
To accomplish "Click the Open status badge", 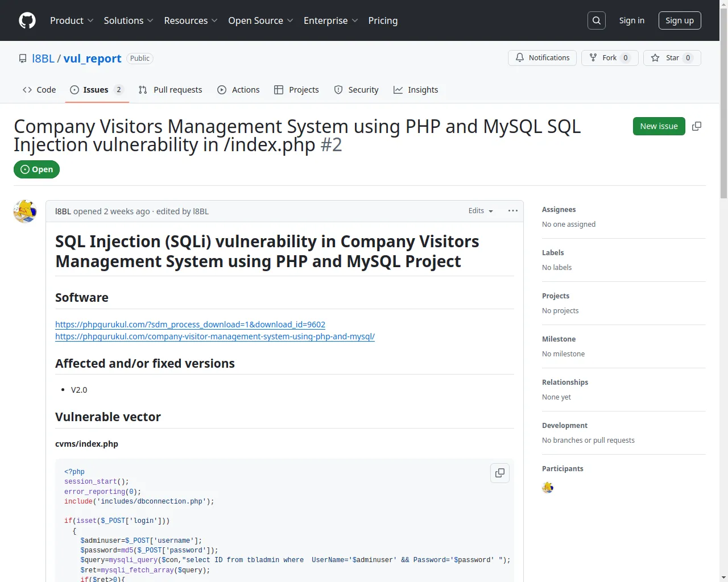I will tap(37, 169).
